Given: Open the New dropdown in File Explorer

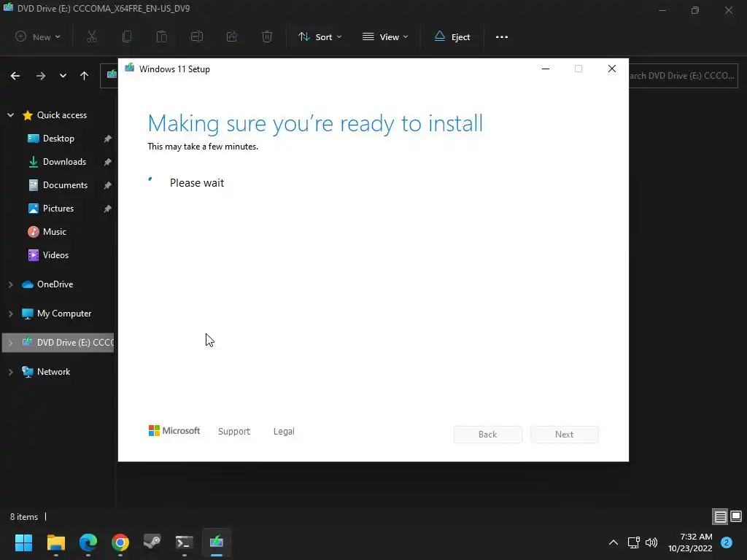Looking at the screenshot, I should click(x=38, y=36).
